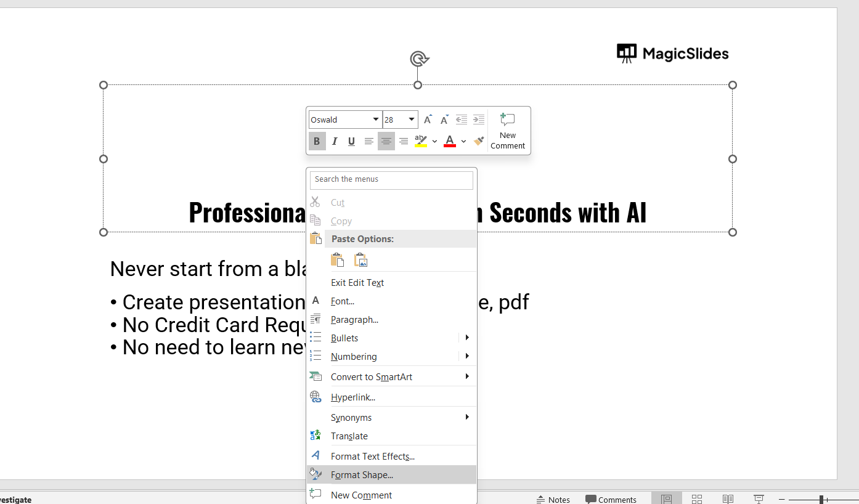Click the 'Never start from a' text line
The image size is (859, 504).
208,269
